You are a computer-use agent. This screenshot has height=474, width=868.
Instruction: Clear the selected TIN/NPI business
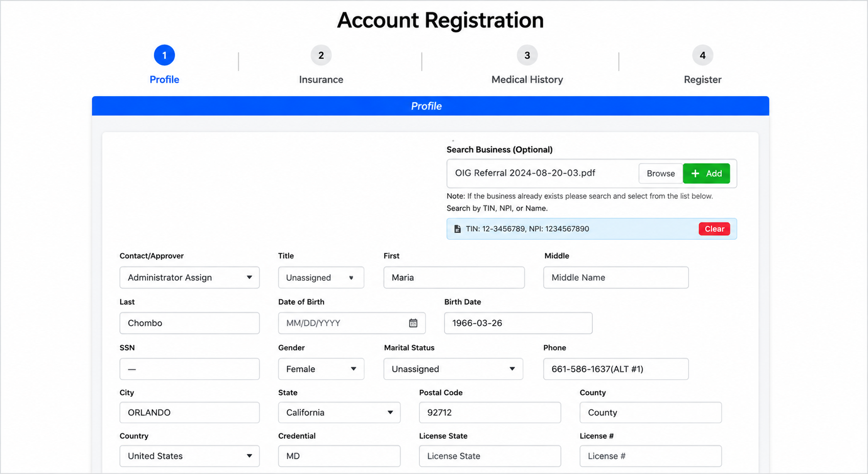coord(714,229)
